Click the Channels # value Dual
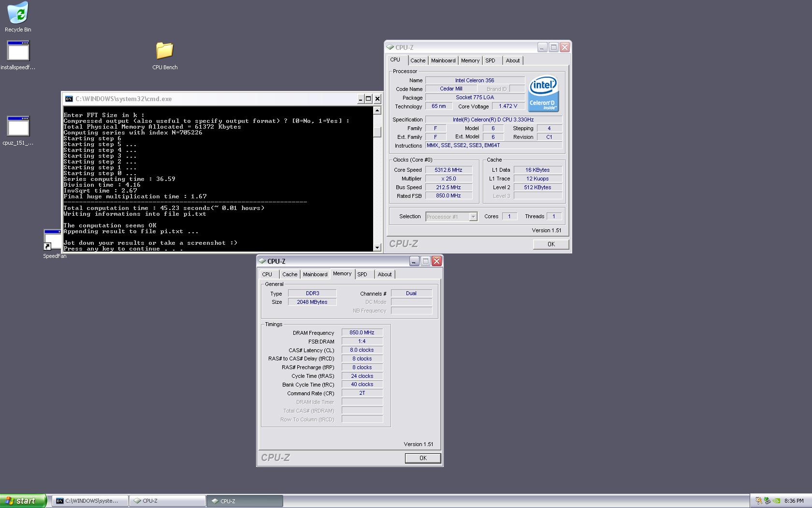812x508 pixels. click(411, 293)
